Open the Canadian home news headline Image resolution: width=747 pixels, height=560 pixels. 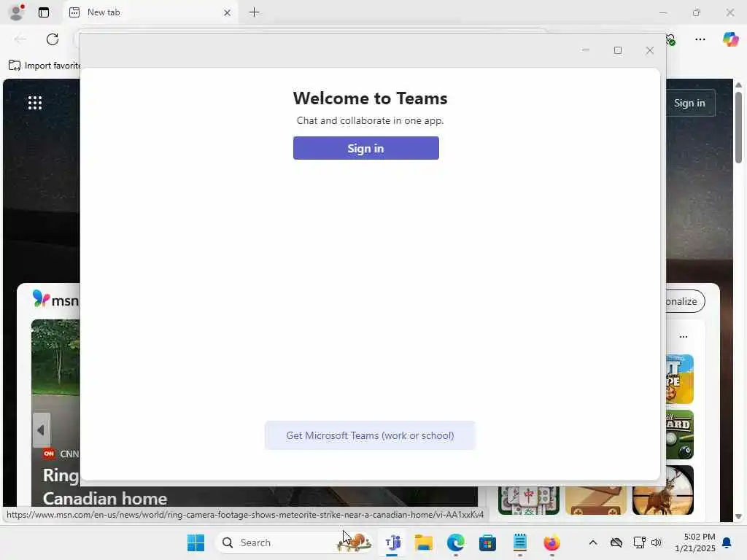coord(105,498)
